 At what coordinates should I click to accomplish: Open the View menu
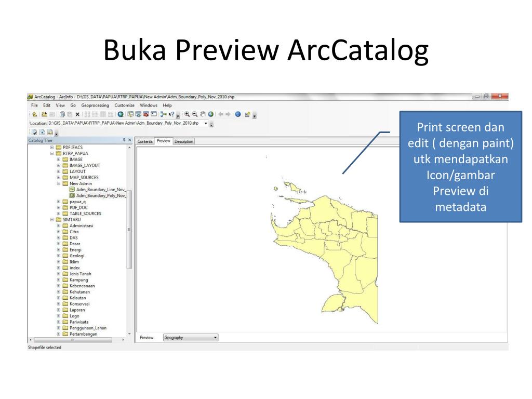[x=60, y=105]
